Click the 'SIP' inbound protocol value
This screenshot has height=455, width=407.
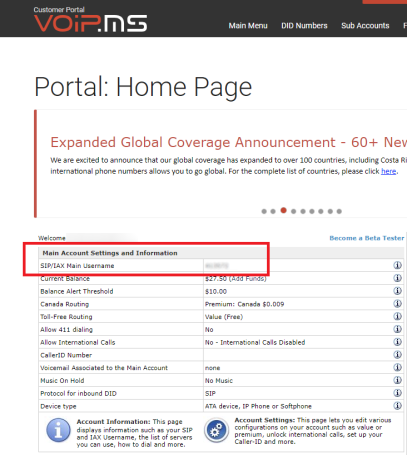tap(210, 394)
